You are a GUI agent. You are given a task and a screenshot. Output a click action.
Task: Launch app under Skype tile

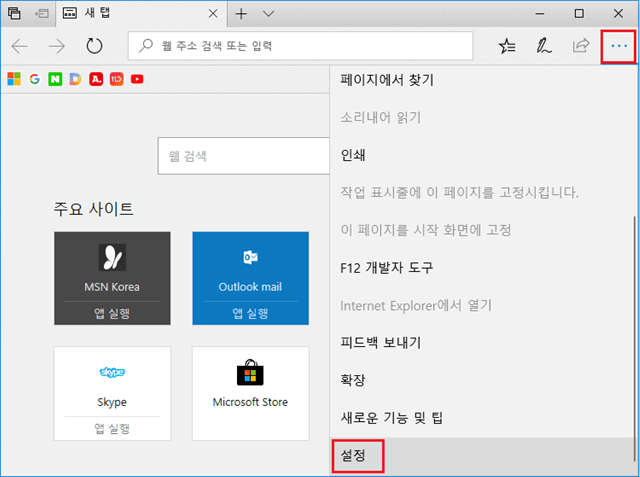[x=112, y=428]
